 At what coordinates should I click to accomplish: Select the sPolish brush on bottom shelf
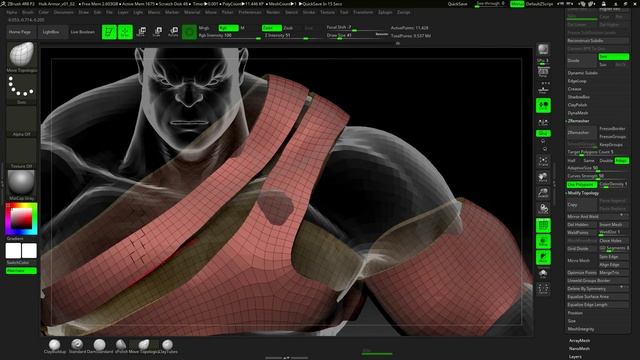(121, 346)
